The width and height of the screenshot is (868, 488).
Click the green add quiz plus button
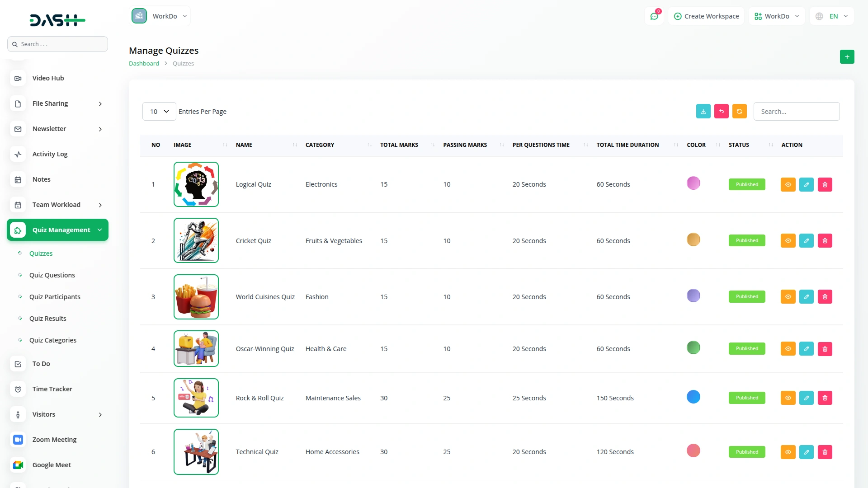pos(847,57)
